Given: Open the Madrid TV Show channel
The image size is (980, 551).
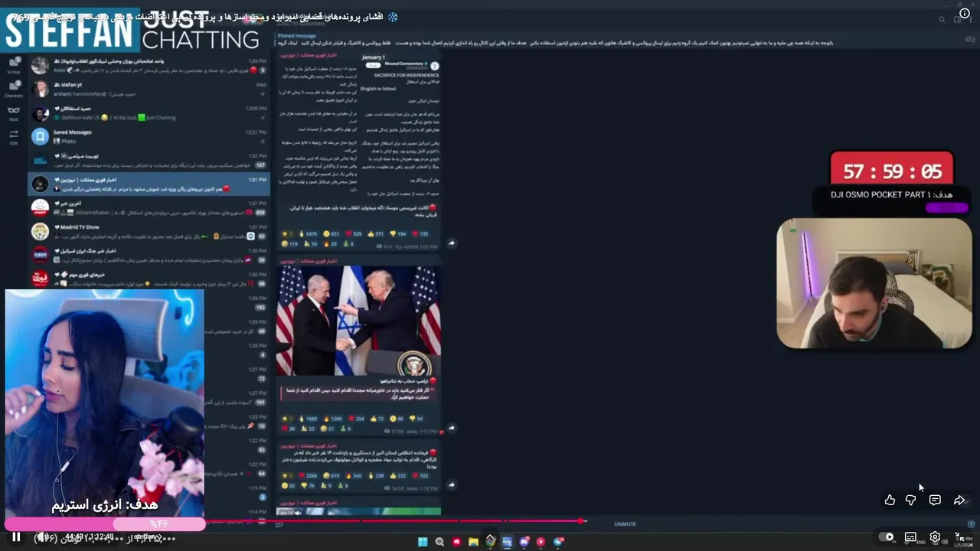Looking at the screenshot, I should tap(149, 231).
